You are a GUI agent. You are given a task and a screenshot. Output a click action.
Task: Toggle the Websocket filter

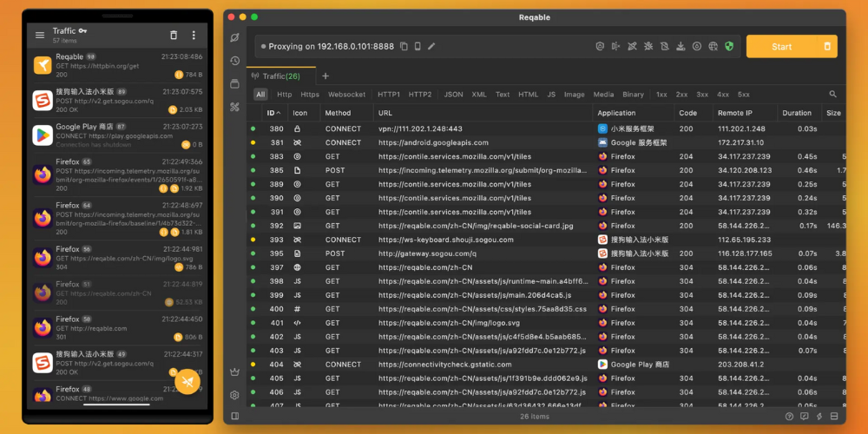tap(346, 95)
